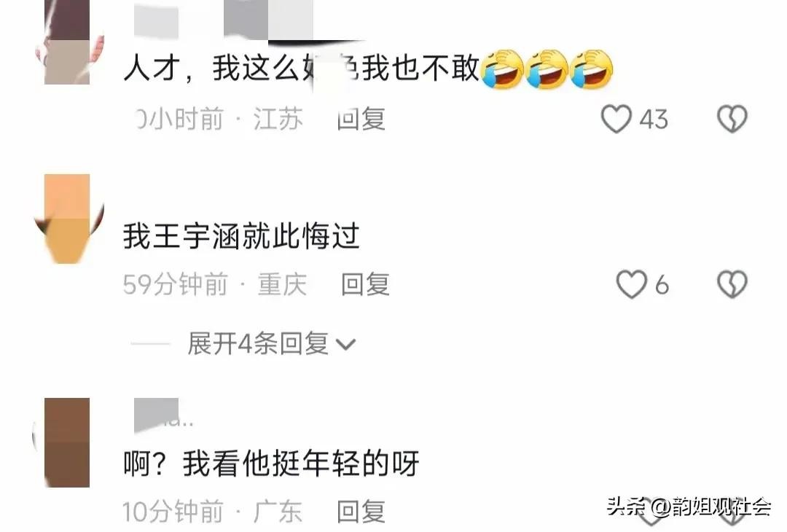Click the 59分钟前 · 重庆 timestamp
This screenshot has height=532, width=787.
point(215,284)
